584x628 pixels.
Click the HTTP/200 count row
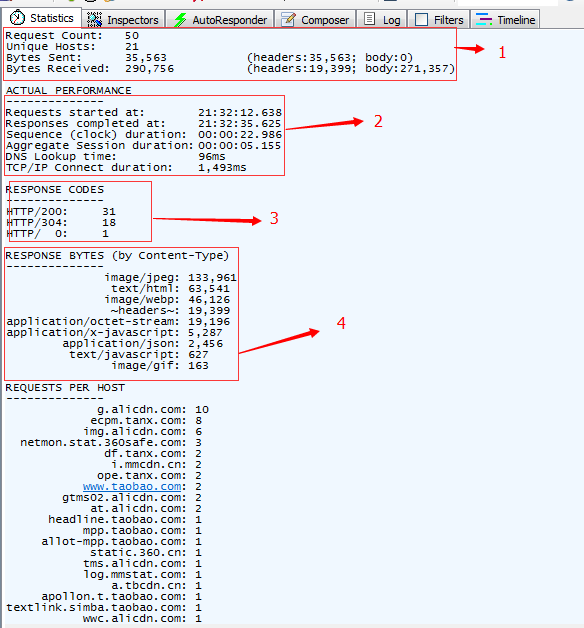click(x=61, y=211)
